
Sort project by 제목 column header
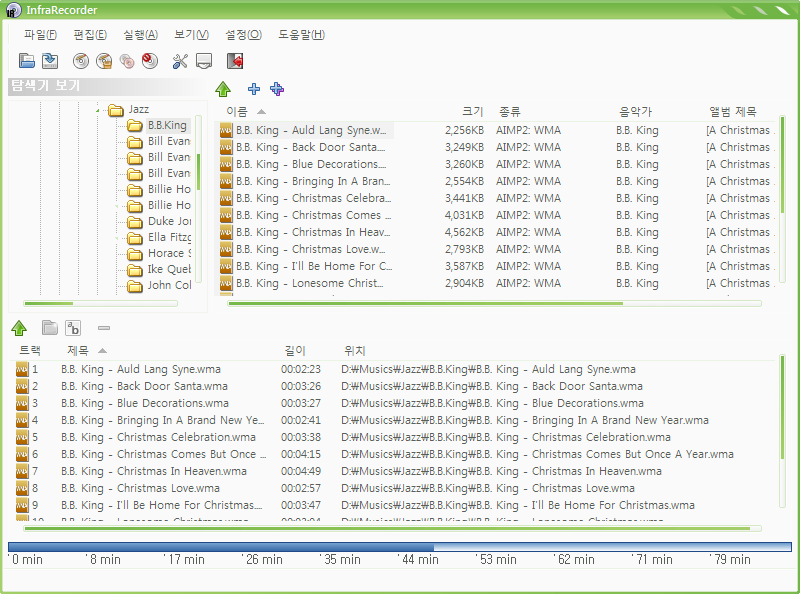pos(78,351)
